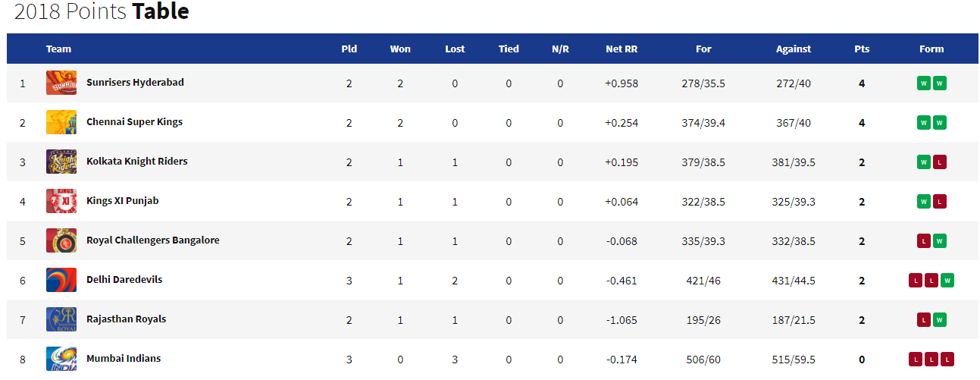Sort by the Pts column header
Screen dimensions: 980x380
pos(862,49)
